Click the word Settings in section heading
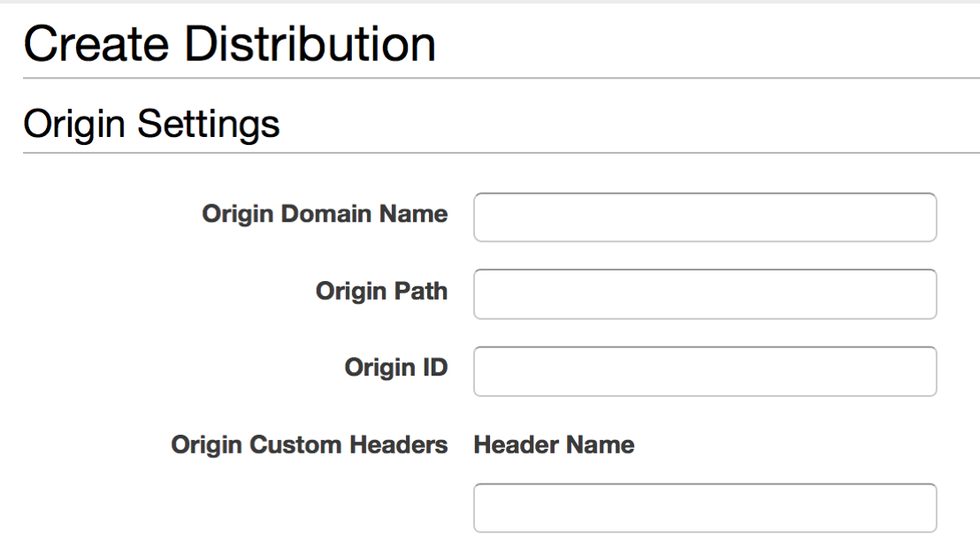The image size is (980, 555). pos(208,125)
